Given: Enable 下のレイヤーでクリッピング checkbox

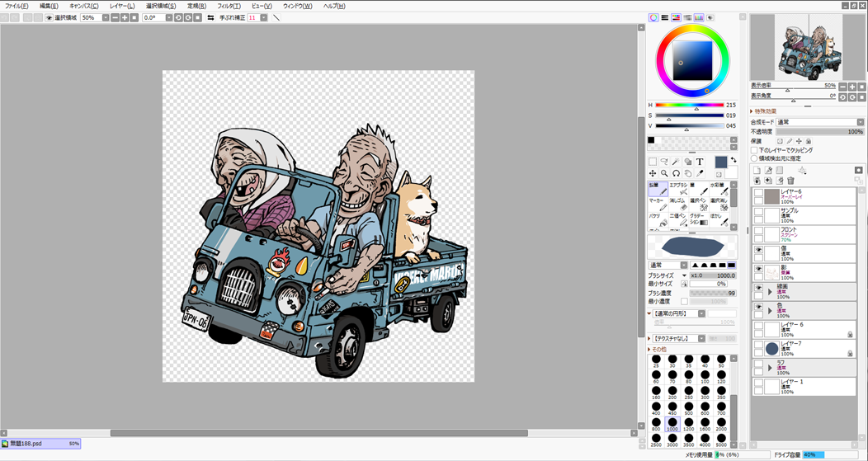Looking at the screenshot, I should point(755,150).
